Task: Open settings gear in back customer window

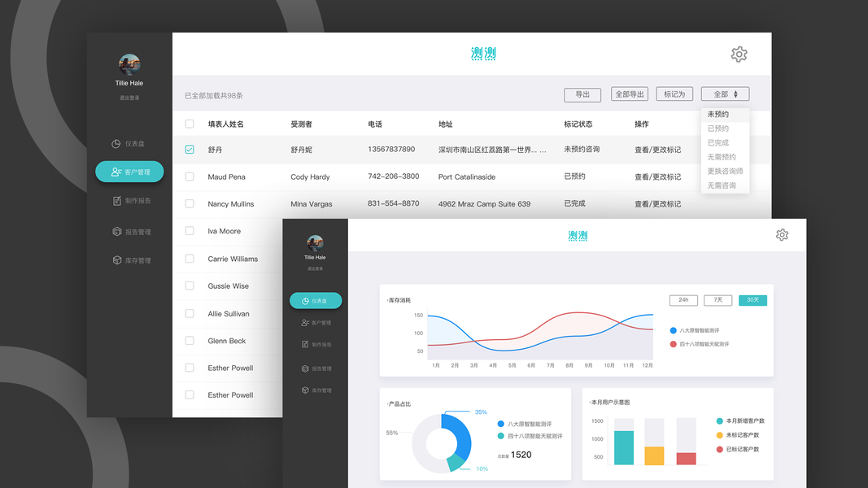Action: [739, 54]
